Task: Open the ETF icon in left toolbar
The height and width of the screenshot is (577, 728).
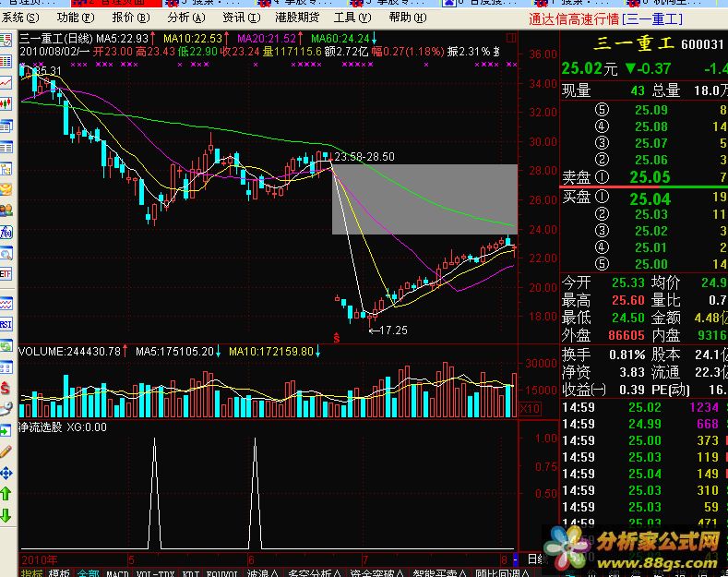Action: coord(6,274)
